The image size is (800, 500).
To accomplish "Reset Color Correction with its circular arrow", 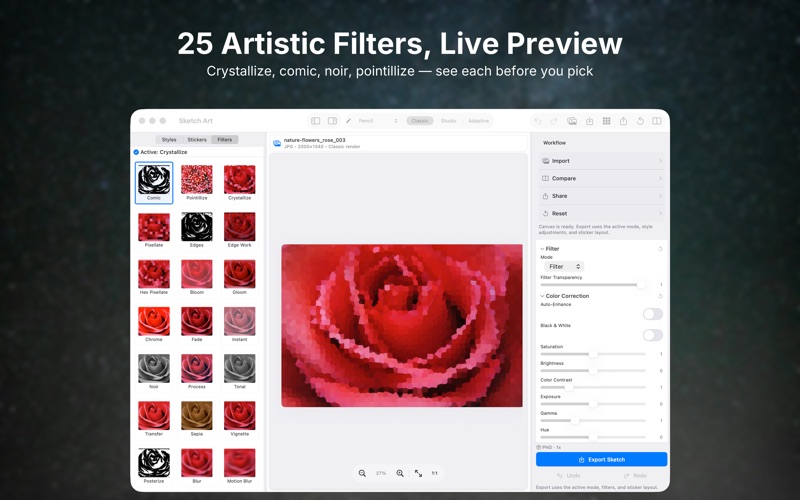I will (x=660, y=296).
